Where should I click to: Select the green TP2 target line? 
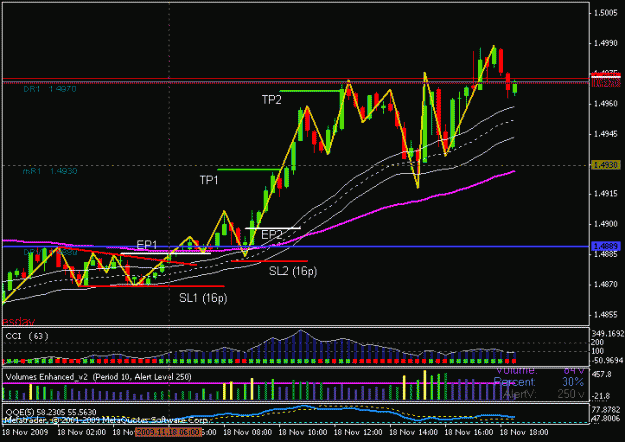[x=310, y=91]
